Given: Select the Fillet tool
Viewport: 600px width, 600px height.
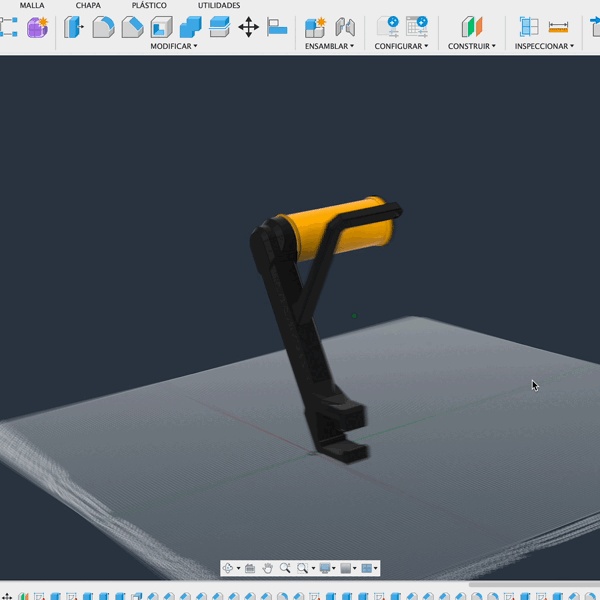Looking at the screenshot, I should 103,27.
